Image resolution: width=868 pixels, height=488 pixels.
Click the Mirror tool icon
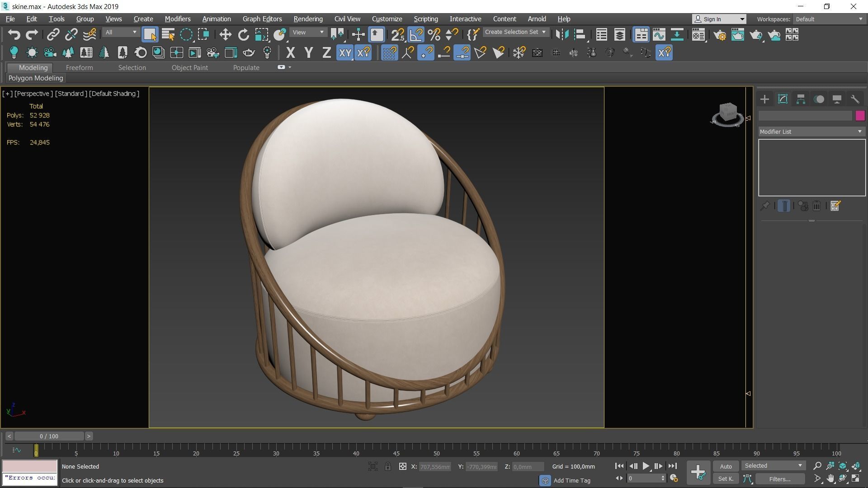pyautogui.click(x=562, y=35)
